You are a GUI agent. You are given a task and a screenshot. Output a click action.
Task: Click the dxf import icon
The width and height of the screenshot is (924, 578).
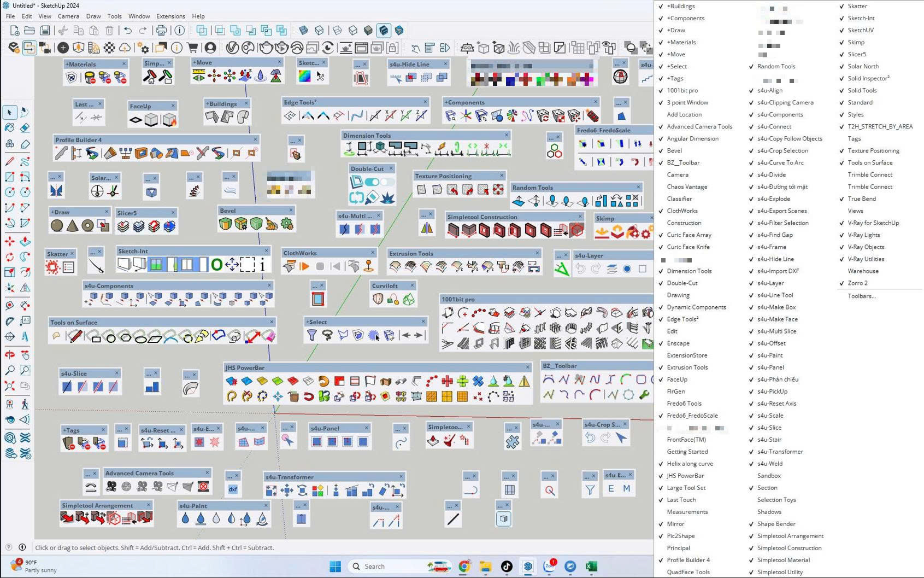233,489
